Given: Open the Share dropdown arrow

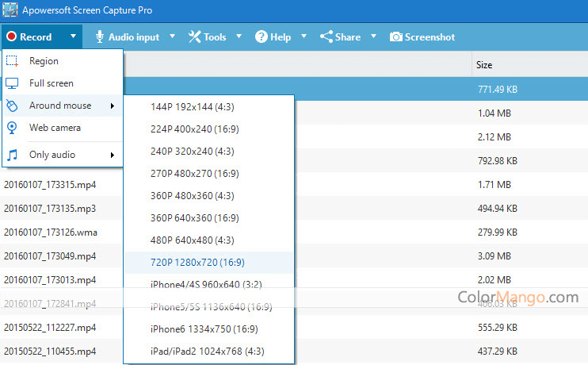Looking at the screenshot, I should pos(373,36).
